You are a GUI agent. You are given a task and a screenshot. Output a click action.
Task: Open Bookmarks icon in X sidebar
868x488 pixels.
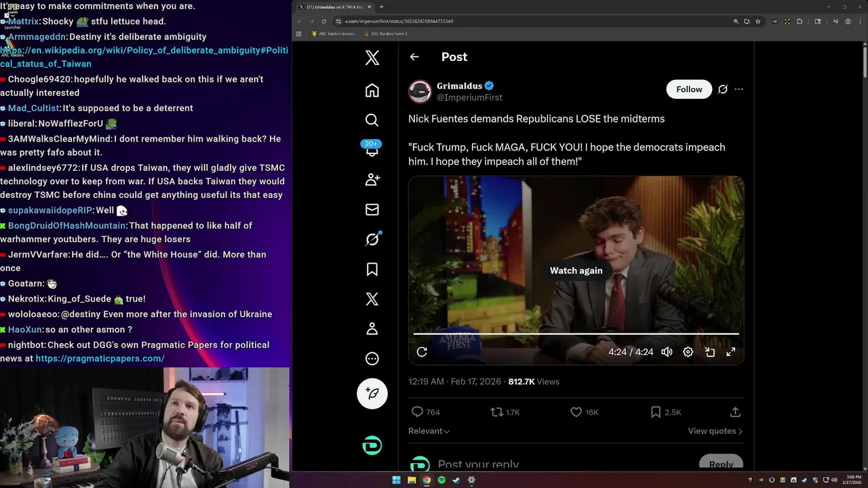[x=372, y=269]
